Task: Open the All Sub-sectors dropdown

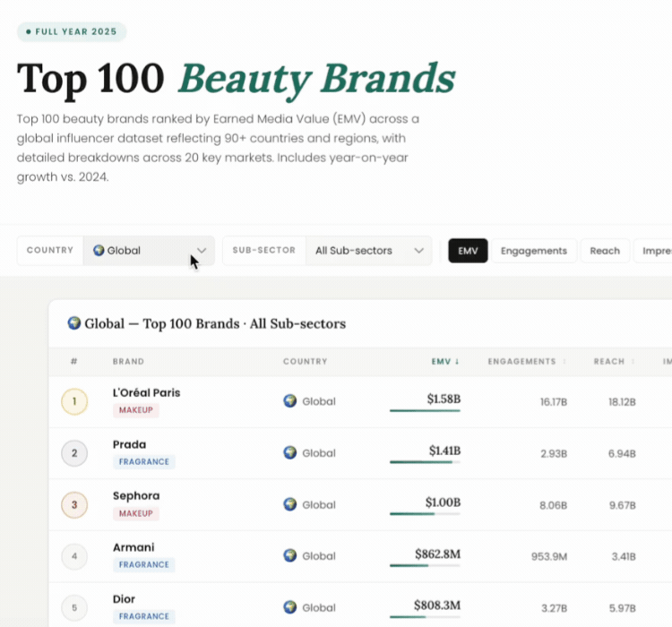Action: coord(368,250)
